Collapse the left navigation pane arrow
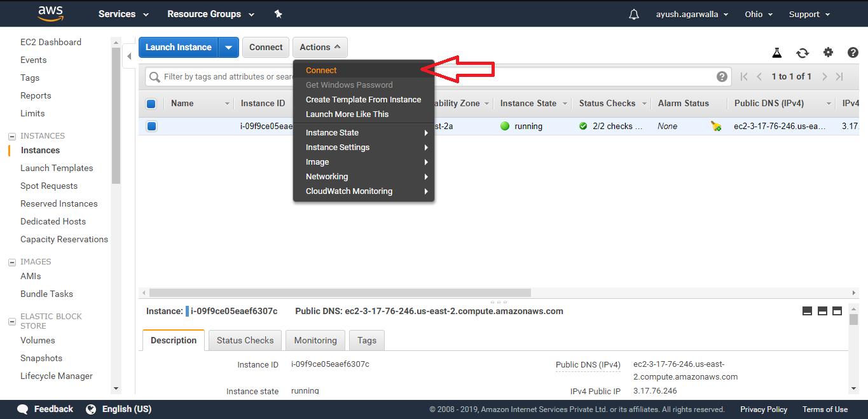Viewport: 868px width, 419px height. [x=129, y=57]
